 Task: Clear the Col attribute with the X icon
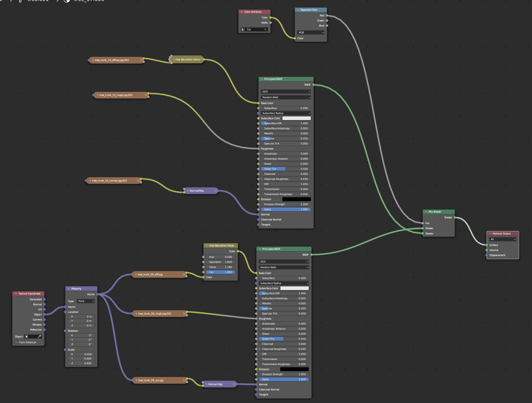265,30
